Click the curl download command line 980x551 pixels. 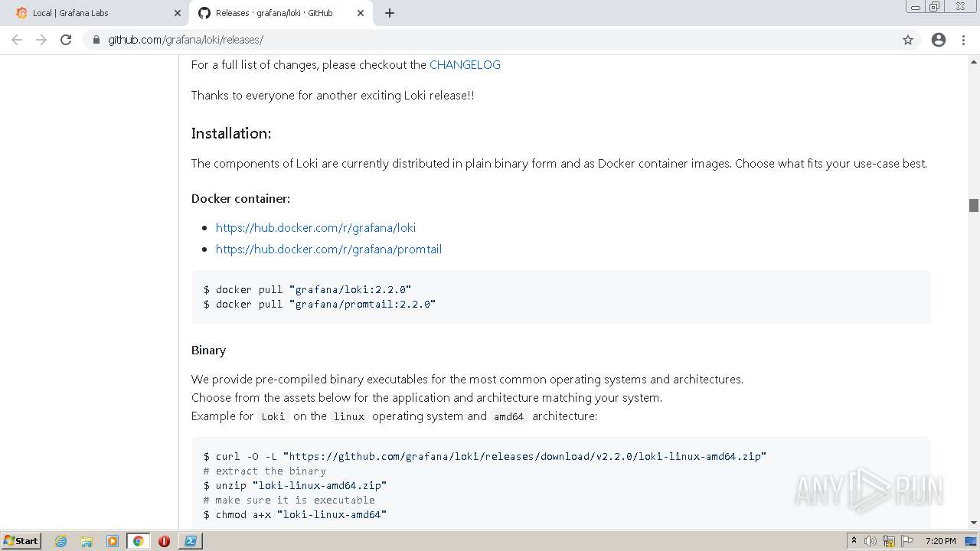click(485, 456)
